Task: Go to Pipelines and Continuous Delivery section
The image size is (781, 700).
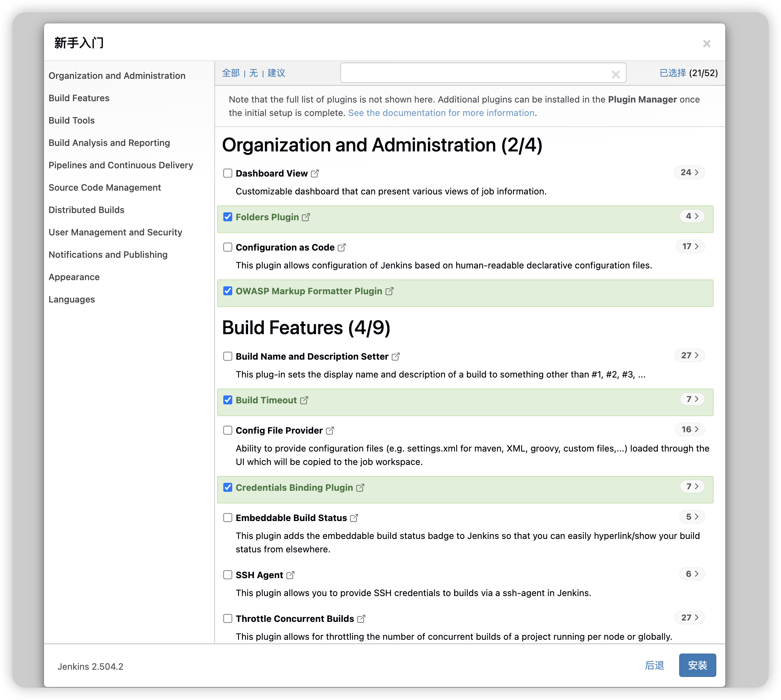Action: [x=121, y=166]
